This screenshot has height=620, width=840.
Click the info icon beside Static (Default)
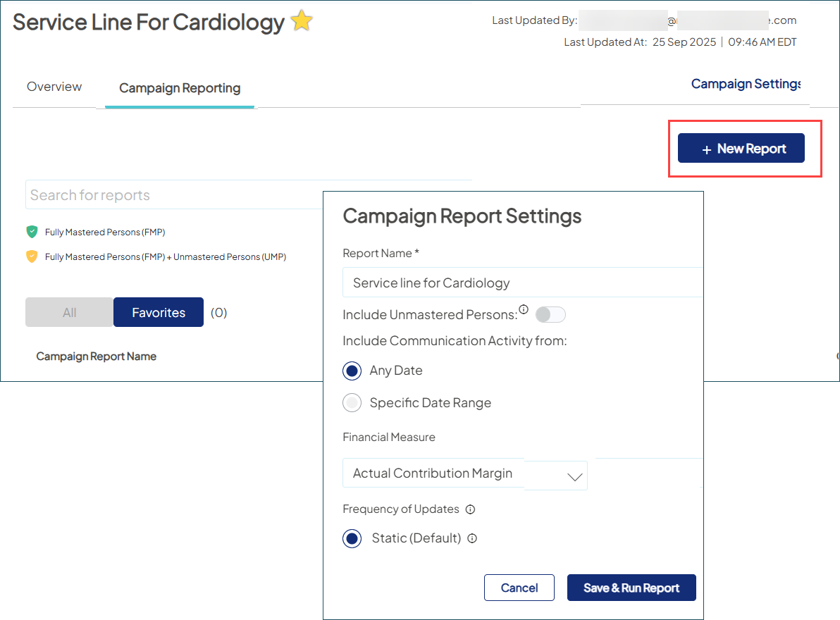pyautogui.click(x=472, y=538)
